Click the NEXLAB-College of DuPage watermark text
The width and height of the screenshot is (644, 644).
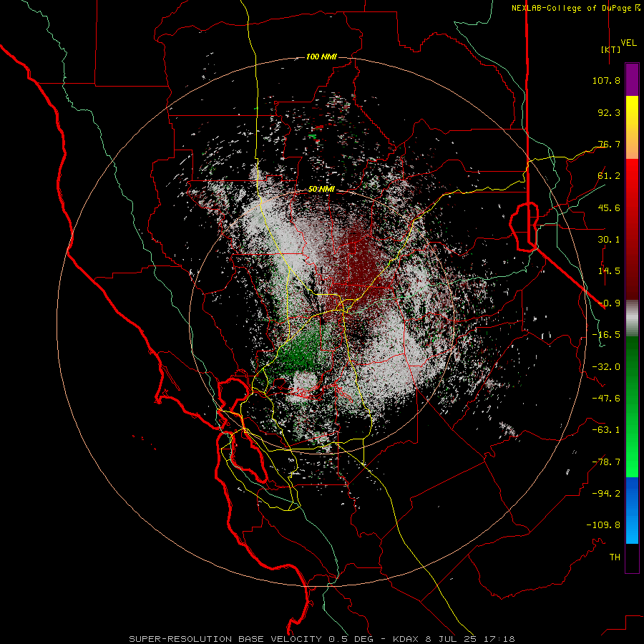575,8
